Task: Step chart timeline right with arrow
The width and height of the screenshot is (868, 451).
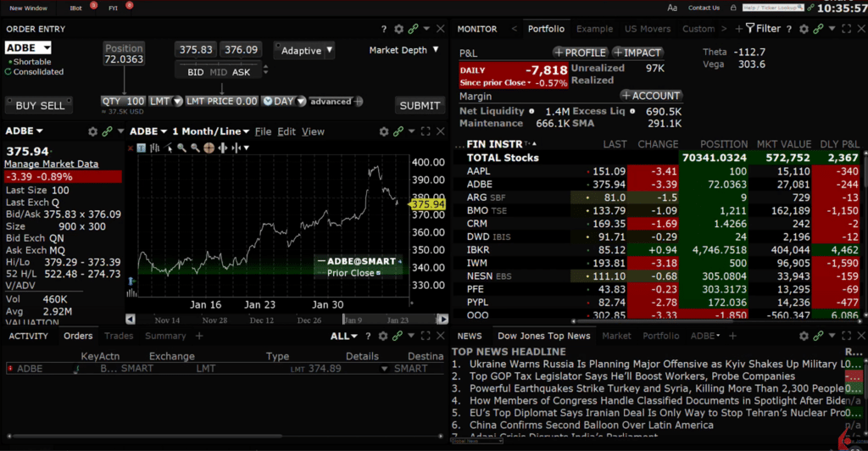Action: tap(442, 320)
